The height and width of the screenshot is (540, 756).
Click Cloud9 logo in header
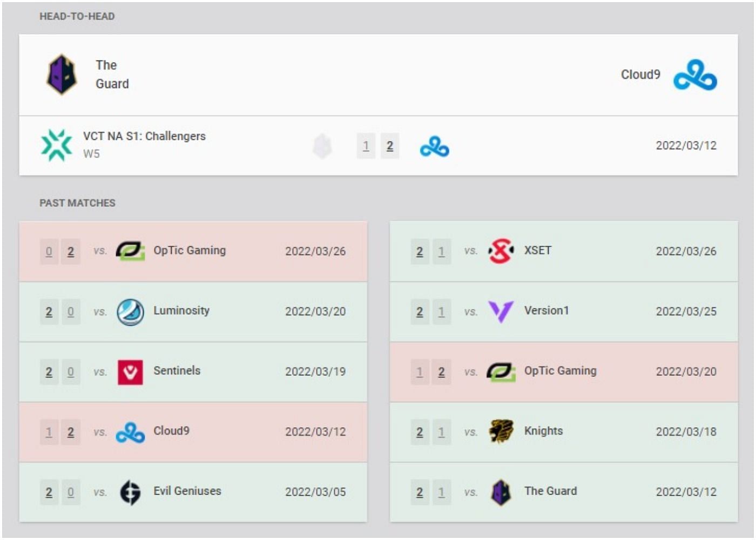coord(695,75)
